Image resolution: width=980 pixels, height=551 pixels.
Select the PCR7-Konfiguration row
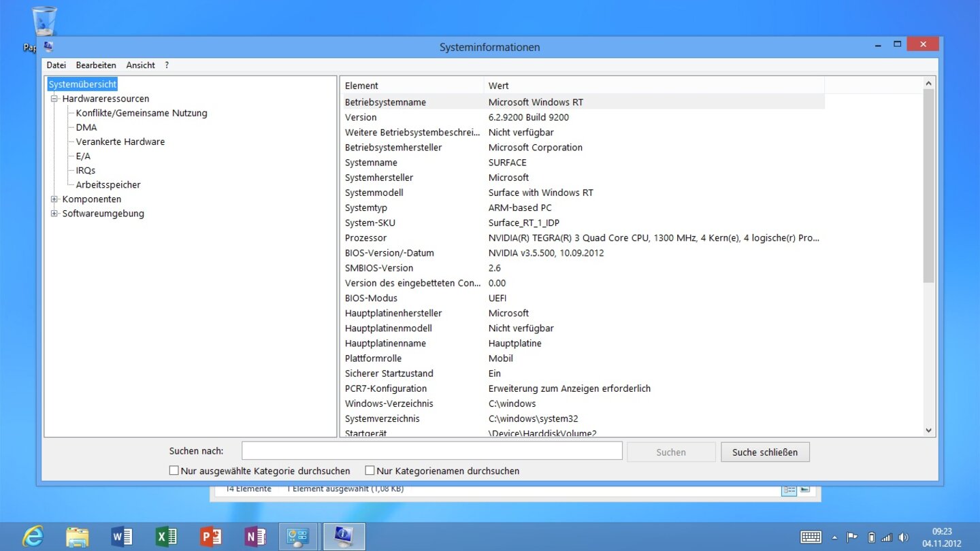[x=583, y=388]
